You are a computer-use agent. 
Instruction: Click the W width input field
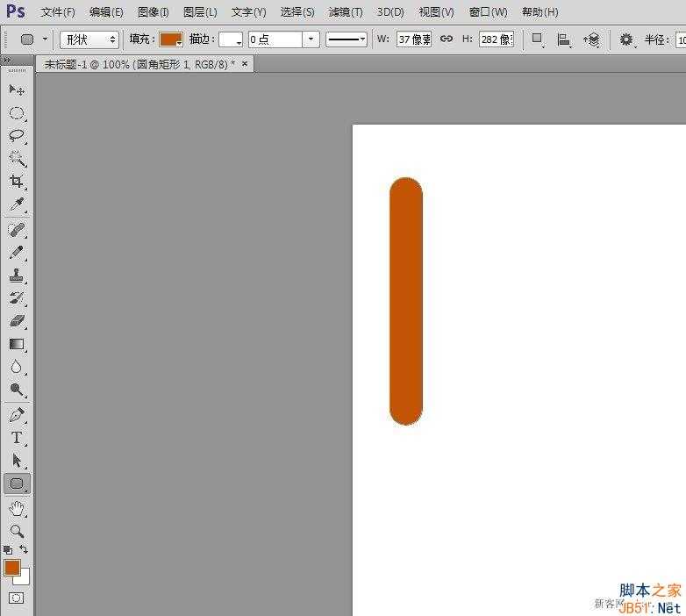click(413, 39)
